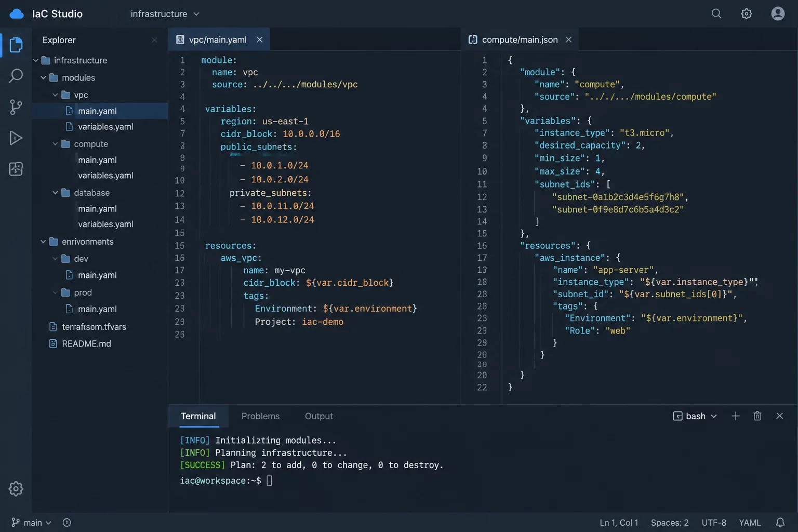Switch to the compute/main.json editor tab
Screen dimensions: 798x532
(x=520, y=39)
